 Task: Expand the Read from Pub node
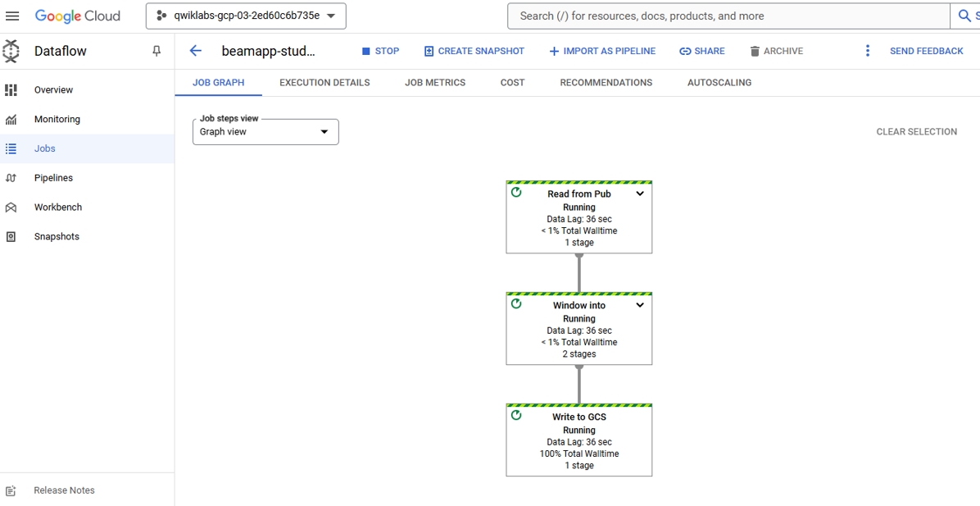(640, 193)
